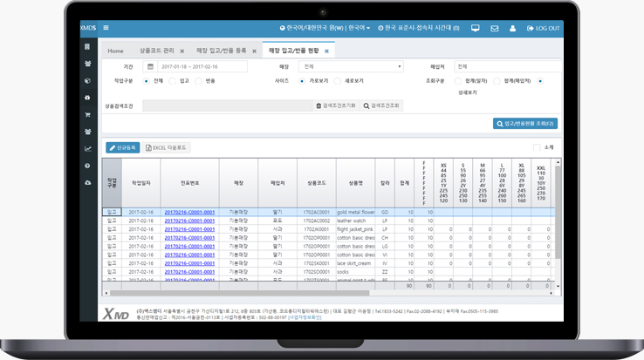Viewport: 644px width, 360px height.
Task: Expand the 매장 dropdown showing 전체
Action: (x=350, y=66)
